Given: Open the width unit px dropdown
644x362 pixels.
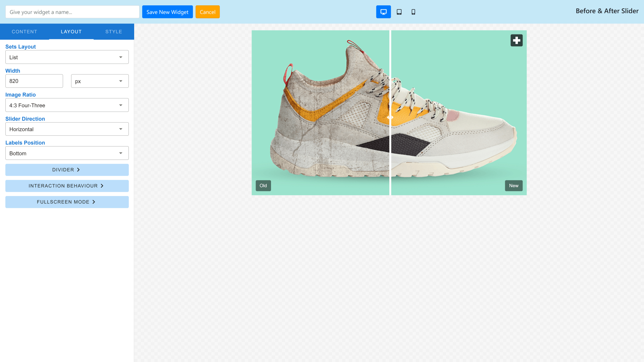Looking at the screenshot, I should point(100,81).
